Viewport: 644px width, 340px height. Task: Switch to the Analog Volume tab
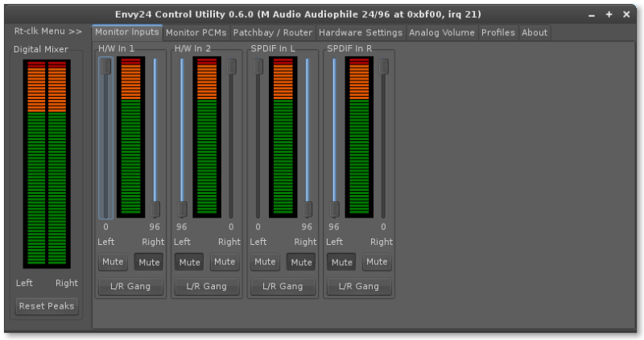441,32
